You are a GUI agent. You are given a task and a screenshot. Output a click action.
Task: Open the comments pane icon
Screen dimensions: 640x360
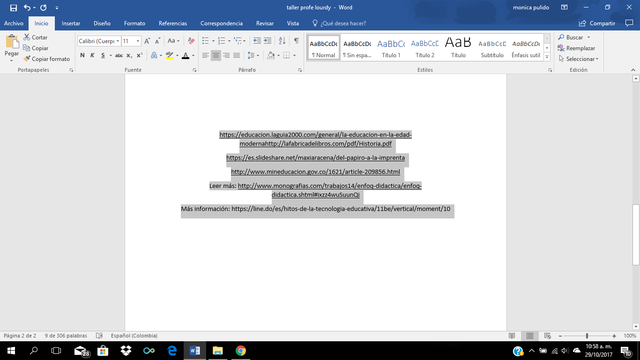(x=629, y=23)
